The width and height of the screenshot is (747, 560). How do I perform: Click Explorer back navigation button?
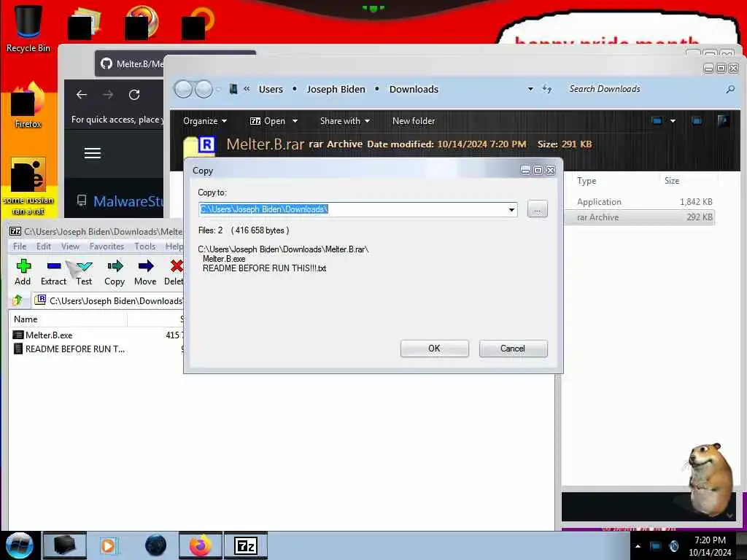coord(183,89)
